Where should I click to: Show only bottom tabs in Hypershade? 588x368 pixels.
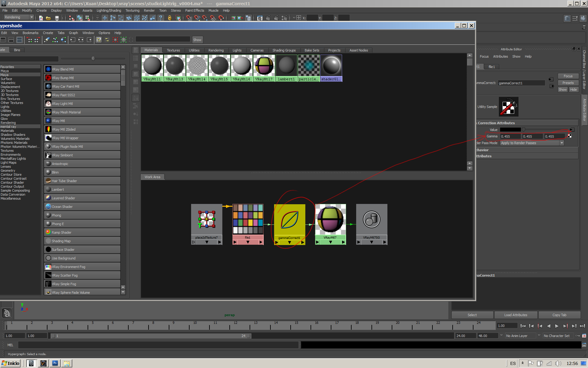(x=11, y=40)
